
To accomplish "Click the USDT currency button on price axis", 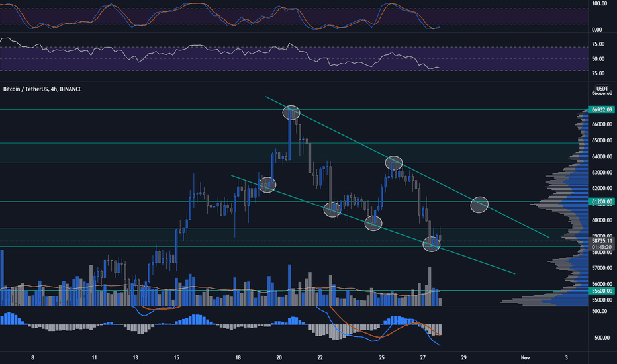I will [602, 89].
